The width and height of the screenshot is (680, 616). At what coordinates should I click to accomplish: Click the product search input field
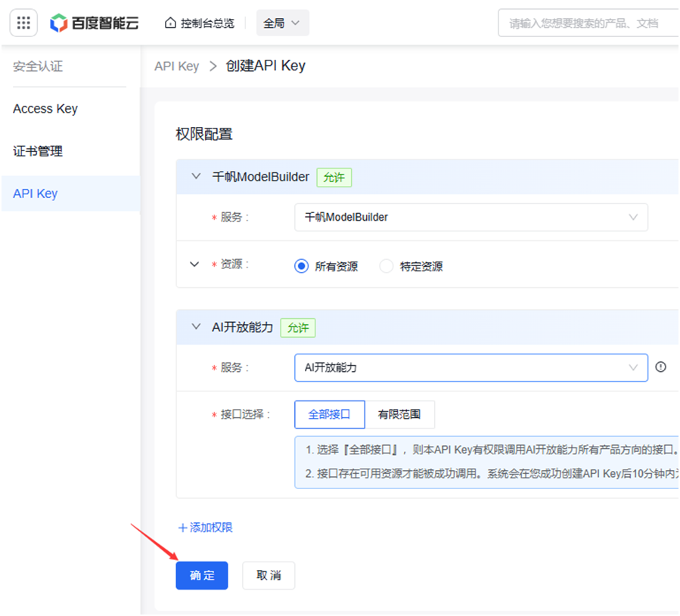pyautogui.click(x=588, y=23)
